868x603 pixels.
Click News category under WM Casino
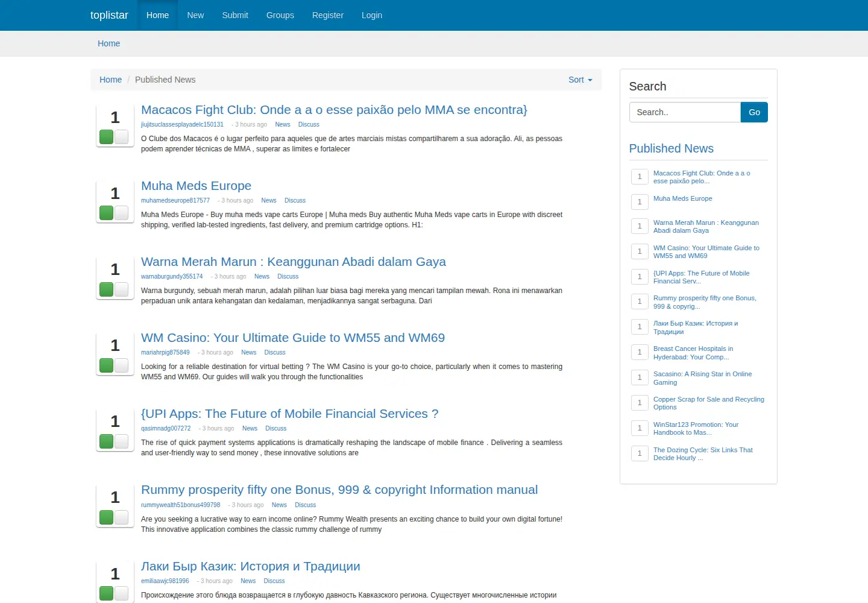click(249, 352)
